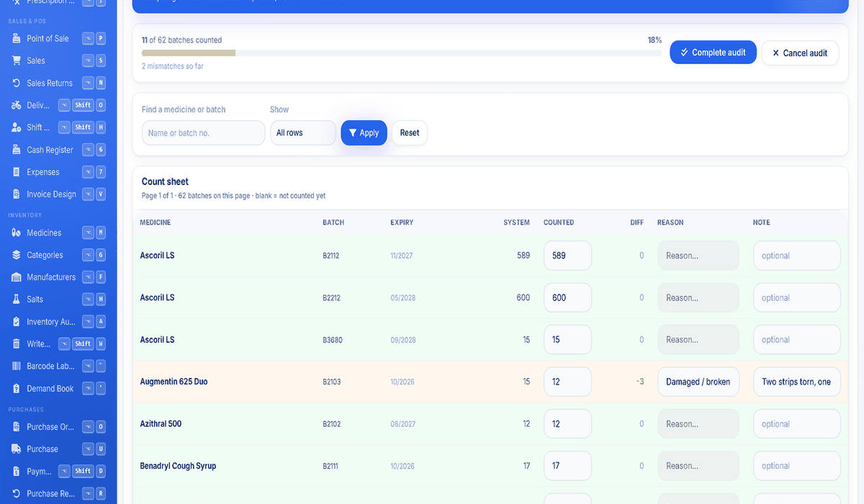
Task: Reset the filter fields
Action: coord(410,132)
